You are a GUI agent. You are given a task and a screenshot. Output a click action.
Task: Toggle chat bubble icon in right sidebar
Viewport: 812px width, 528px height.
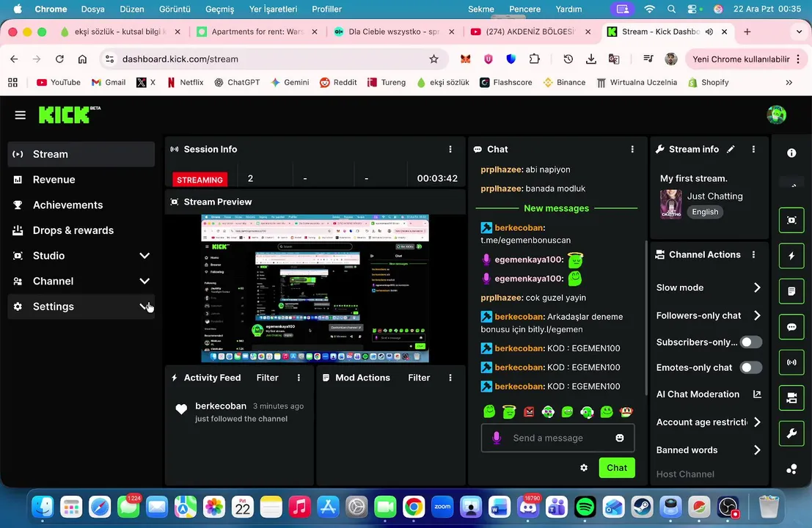pos(791,326)
